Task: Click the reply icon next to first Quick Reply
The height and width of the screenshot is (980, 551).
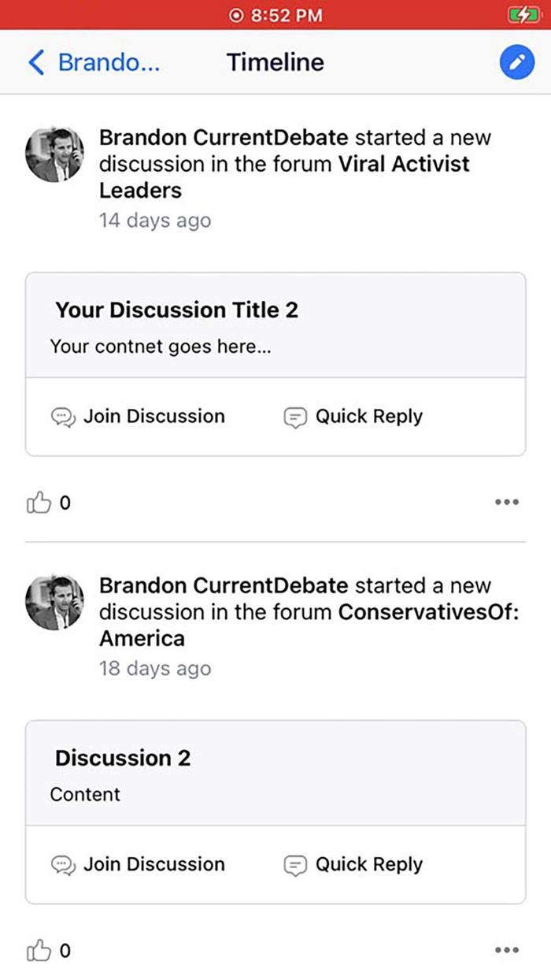Action: tap(294, 417)
